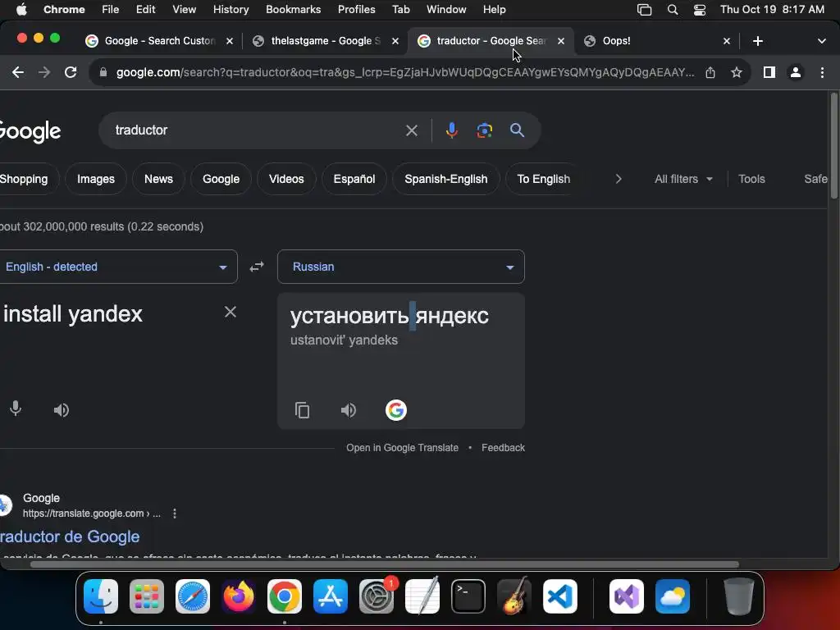840x630 pixels.
Task: Swap translation languages
Action: pos(257,267)
